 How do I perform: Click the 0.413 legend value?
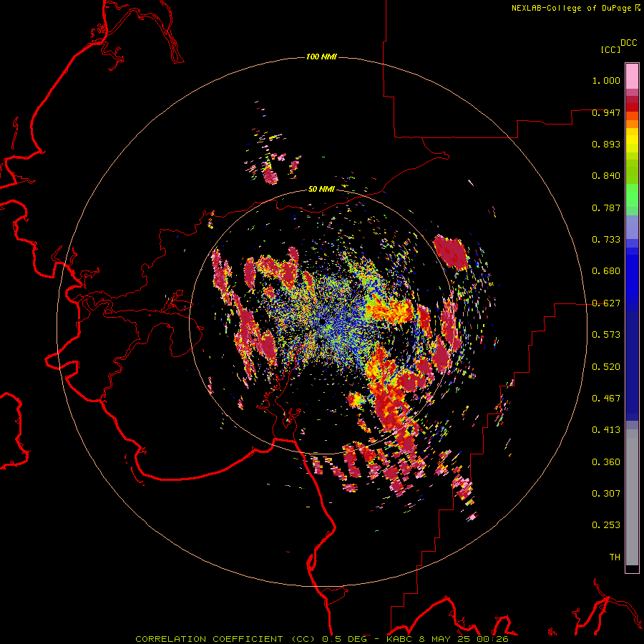point(606,430)
